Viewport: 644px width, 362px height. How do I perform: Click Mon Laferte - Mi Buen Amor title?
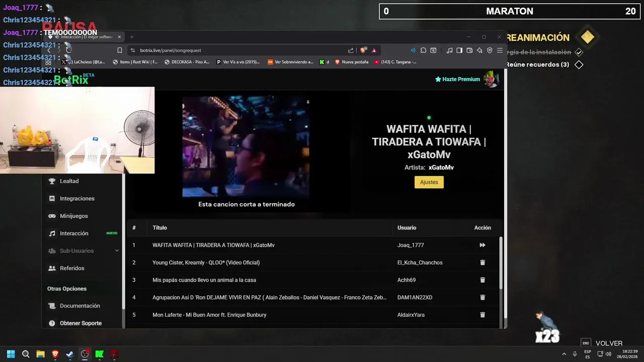[x=209, y=315]
